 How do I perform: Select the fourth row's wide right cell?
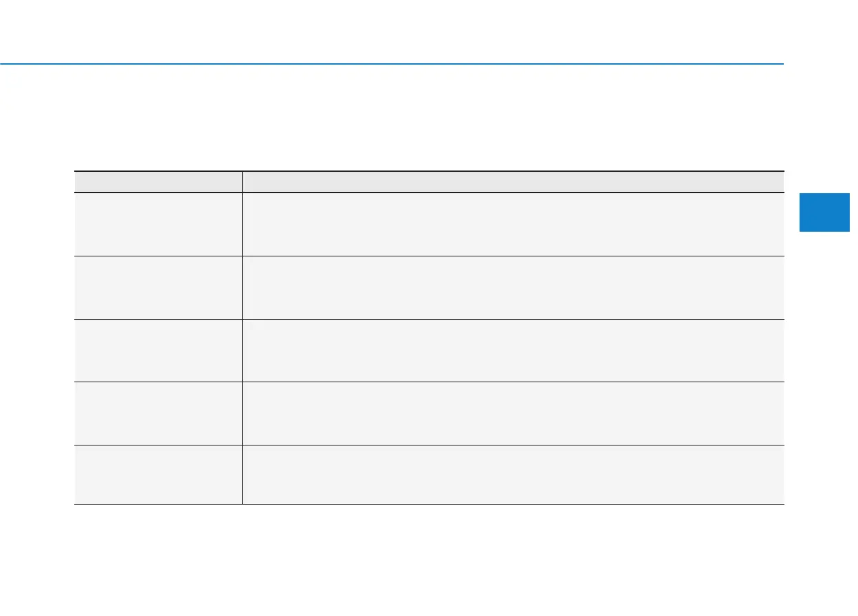pyautogui.click(x=513, y=413)
